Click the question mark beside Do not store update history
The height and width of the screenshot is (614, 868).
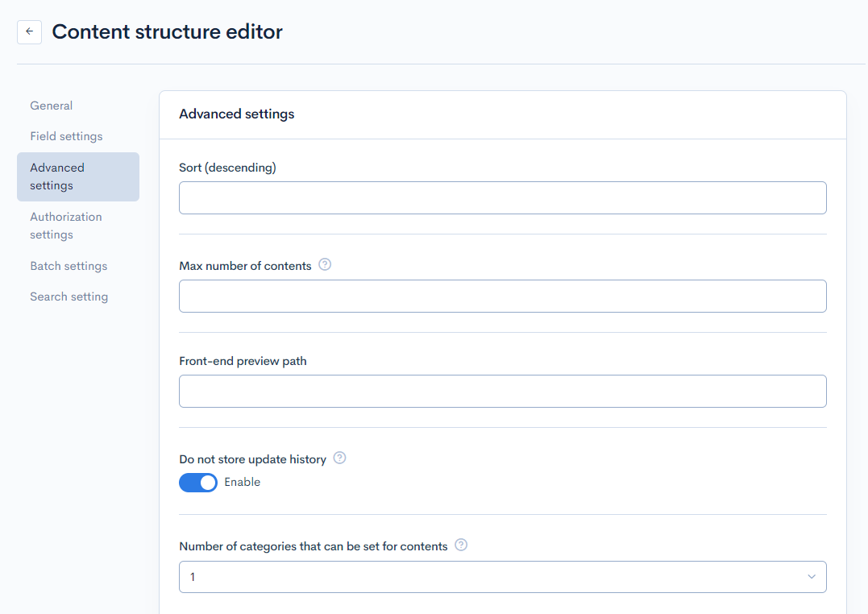(339, 458)
